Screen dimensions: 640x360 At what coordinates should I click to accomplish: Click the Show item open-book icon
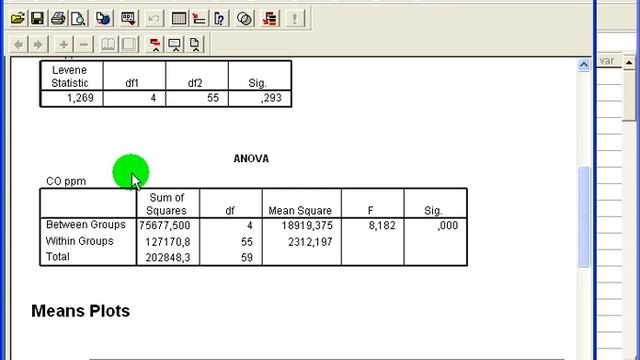[109, 44]
